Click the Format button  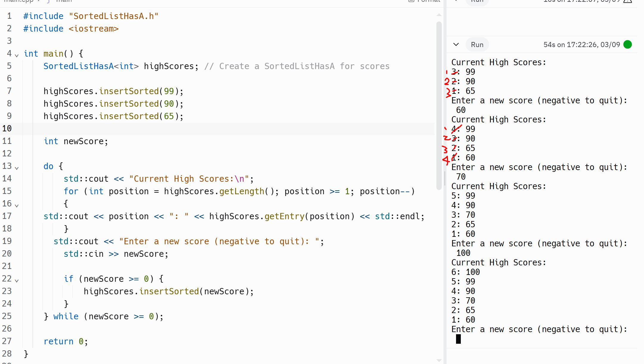(424, 1)
